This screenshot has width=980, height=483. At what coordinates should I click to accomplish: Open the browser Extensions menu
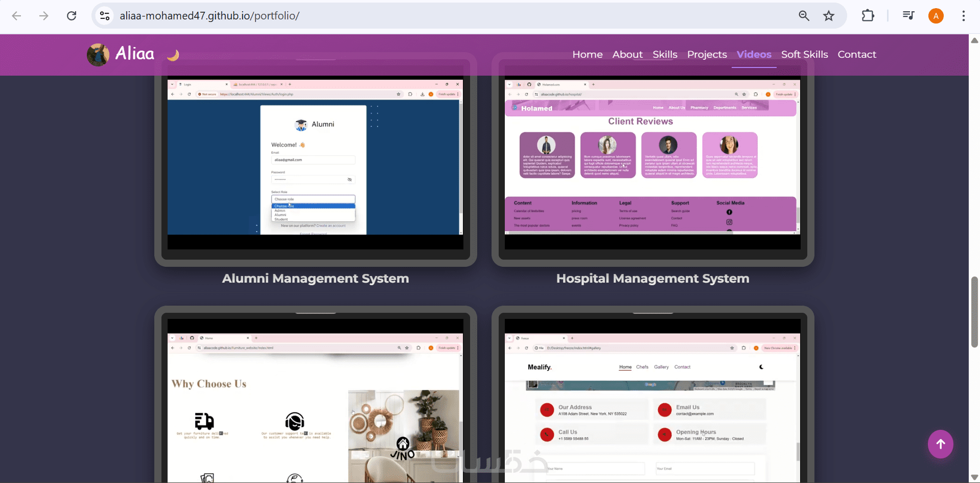pos(868,16)
